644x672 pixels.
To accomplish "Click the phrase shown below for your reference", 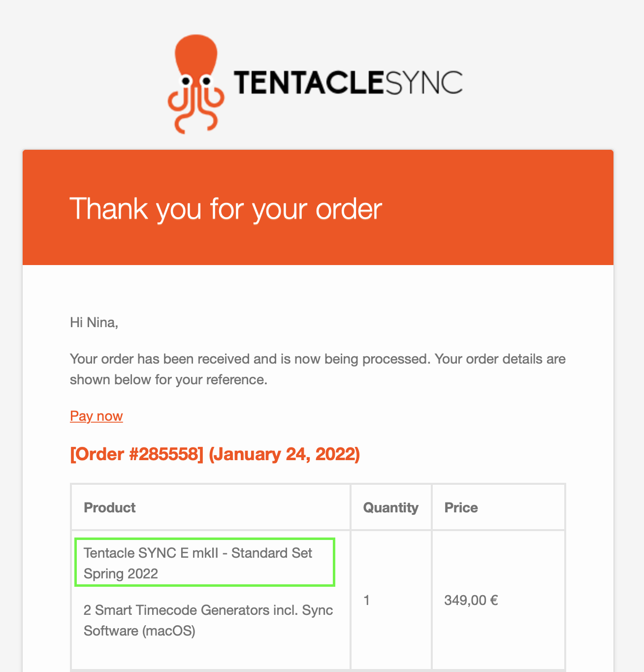I will point(168,380).
